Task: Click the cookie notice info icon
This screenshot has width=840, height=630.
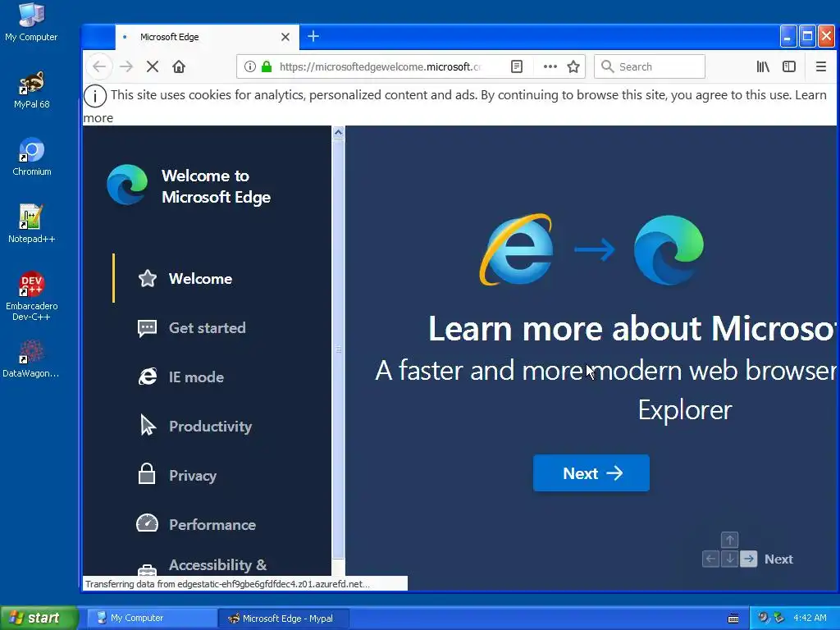Action: pos(95,97)
